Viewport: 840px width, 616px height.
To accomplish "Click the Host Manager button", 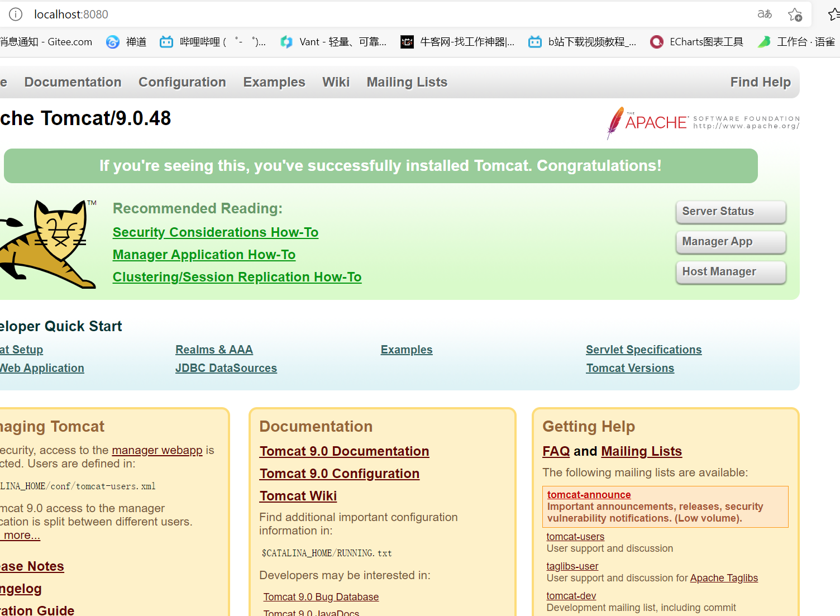I will (731, 272).
